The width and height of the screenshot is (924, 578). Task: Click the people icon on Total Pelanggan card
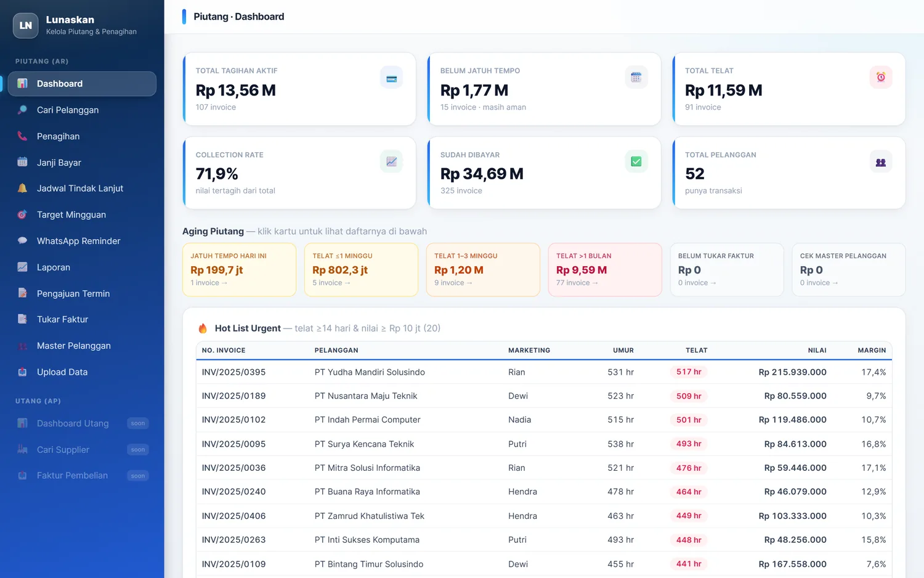(x=881, y=161)
